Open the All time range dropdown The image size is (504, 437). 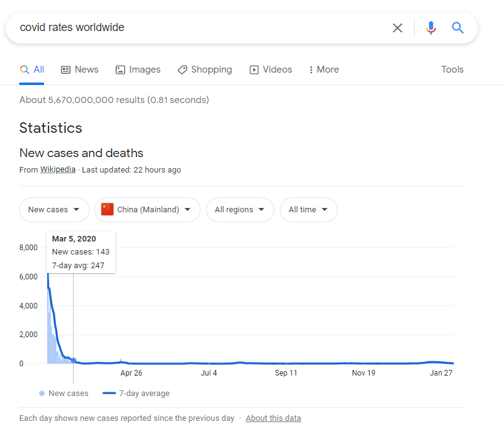coord(308,210)
